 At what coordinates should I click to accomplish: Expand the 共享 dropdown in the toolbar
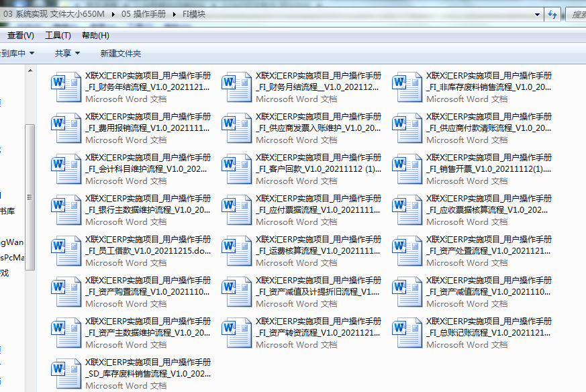[67, 53]
